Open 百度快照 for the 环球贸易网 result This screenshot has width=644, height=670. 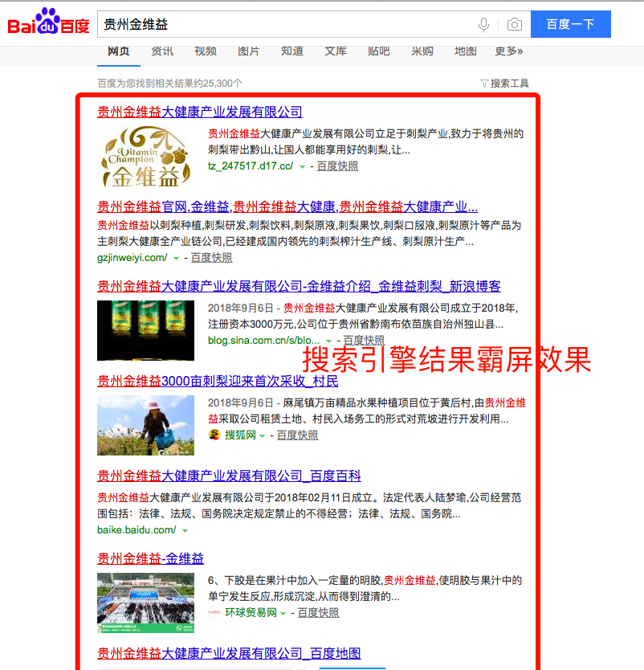pyautogui.click(x=319, y=612)
